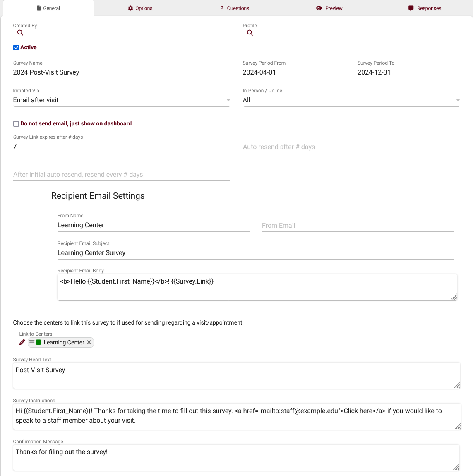Viewport: 473px width, 476px height.
Task: Click the pencil icon beside Link to Centers
Action: (x=22, y=342)
